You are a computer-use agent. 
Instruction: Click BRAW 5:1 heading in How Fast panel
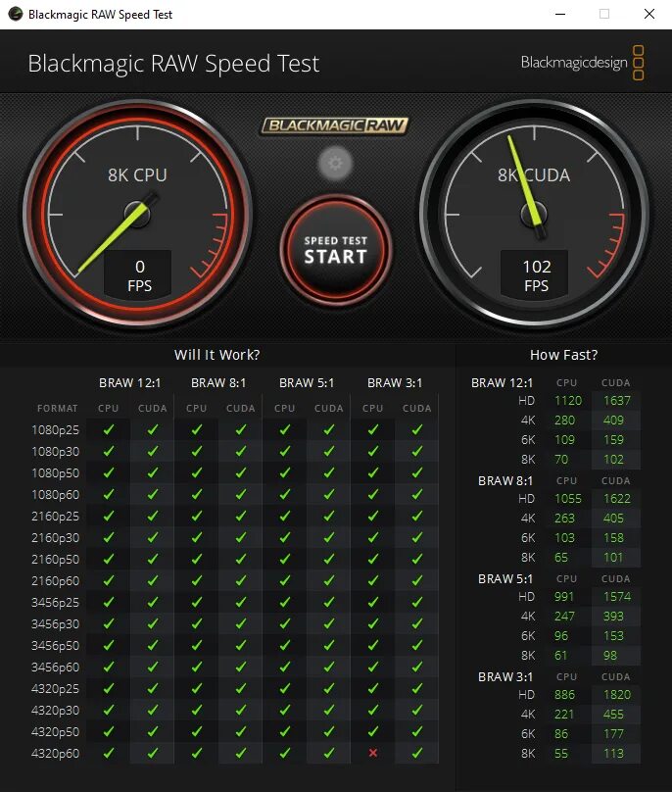tap(504, 579)
